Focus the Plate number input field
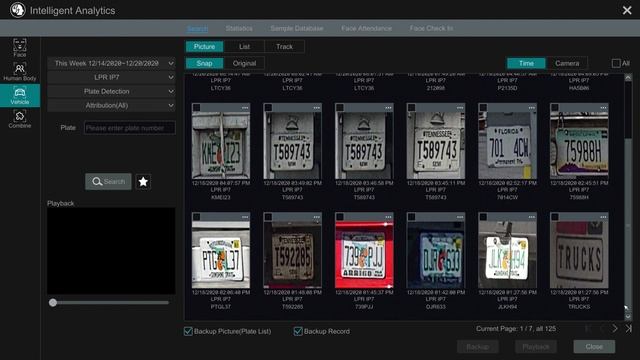 coord(130,128)
